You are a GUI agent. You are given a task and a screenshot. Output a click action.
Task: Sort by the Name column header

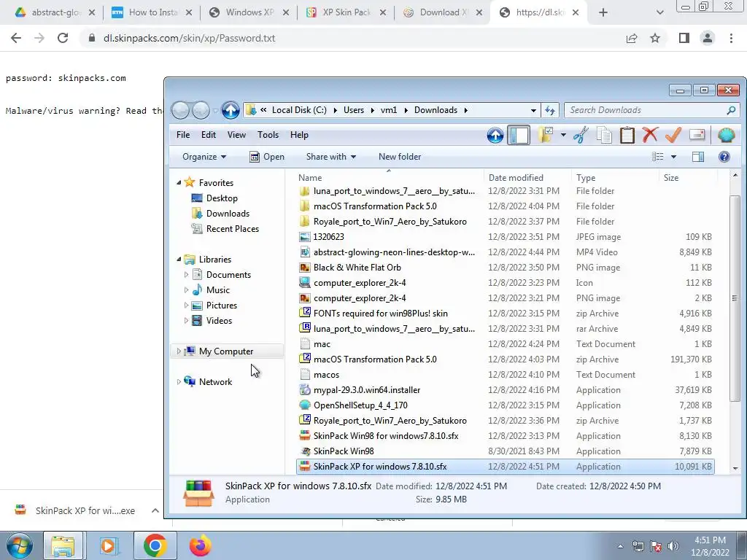coord(309,178)
